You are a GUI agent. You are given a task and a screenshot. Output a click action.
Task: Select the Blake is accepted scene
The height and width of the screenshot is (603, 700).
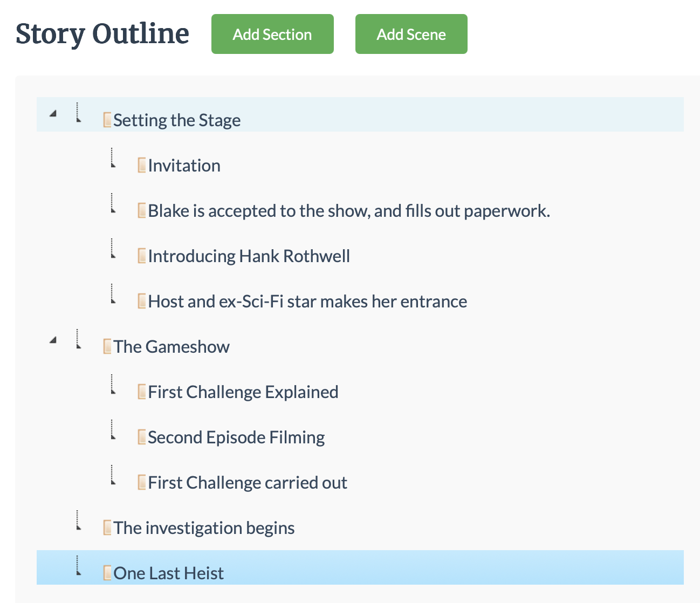(x=348, y=211)
